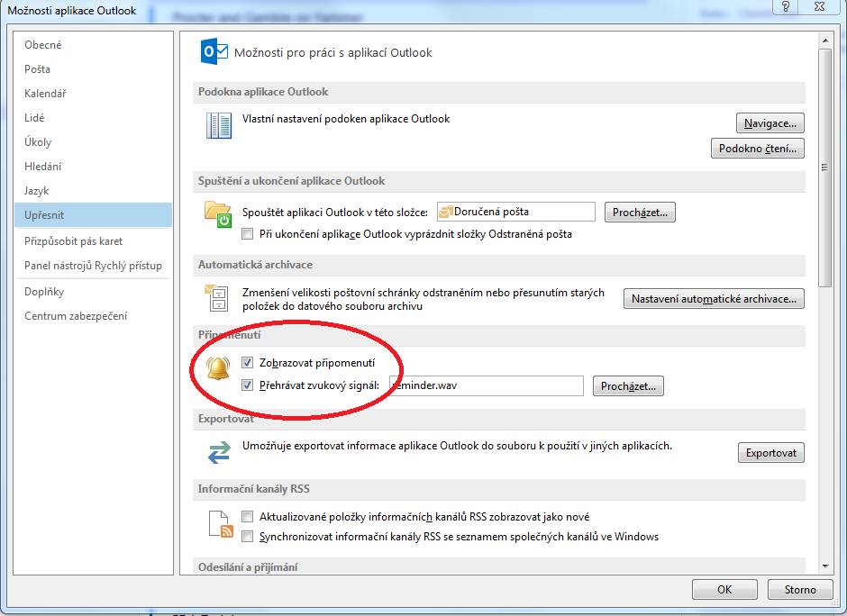Toggle Přehrávat zvukový signál checkbox
The image size is (847, 616).
(x=247, y=385)
